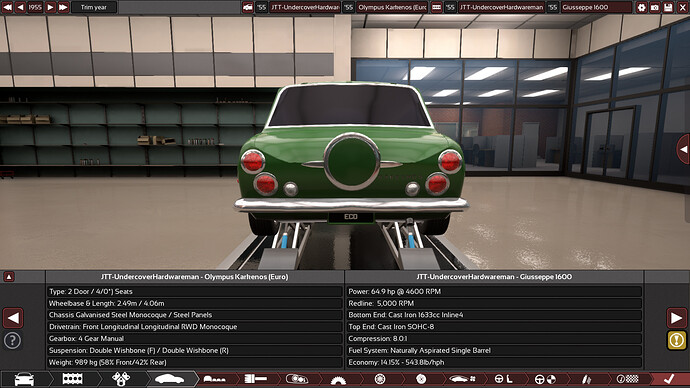This screenshot has height=388, width=690.
Task: Open settings with the gear icon
Action: [x=642, y=7]
